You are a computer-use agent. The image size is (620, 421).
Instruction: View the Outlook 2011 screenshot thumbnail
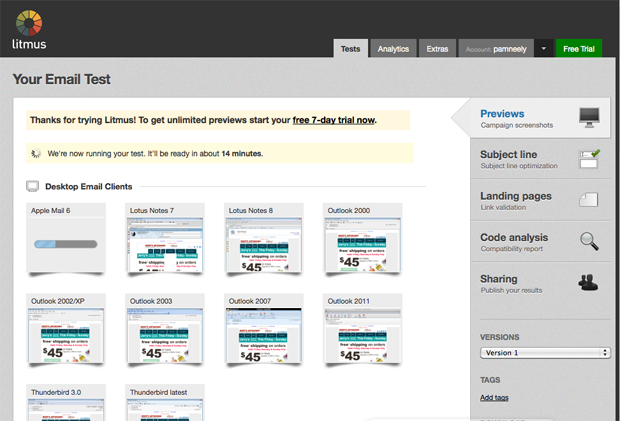click(362, 333)
